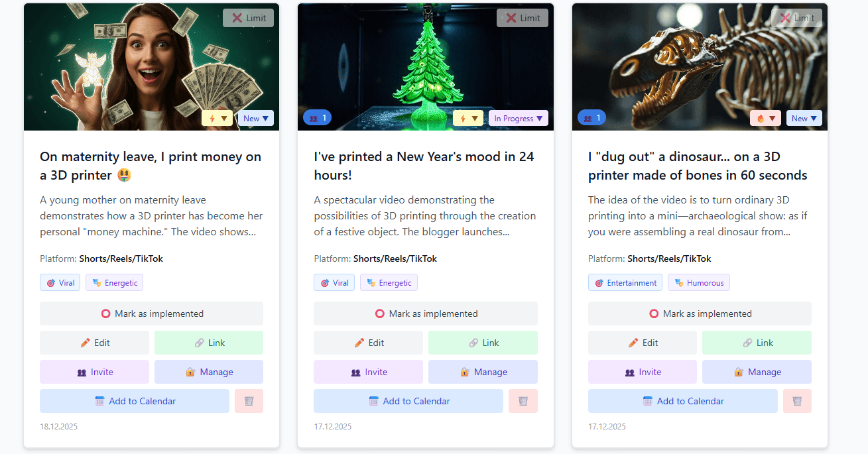Viewport: 868px width, 454px height.
Task: Open the New status dropdown on the maternity card
Action: (x=255, y=117)
